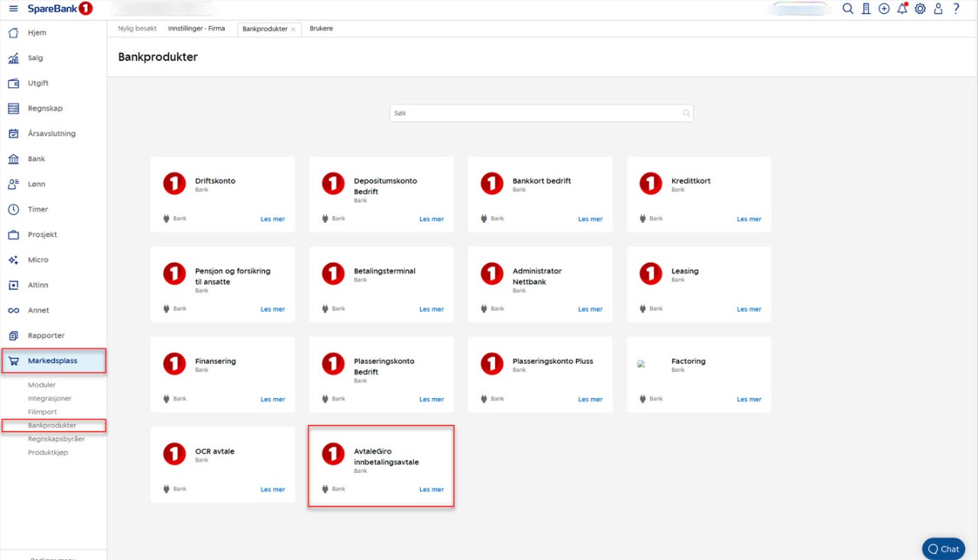Click Les mer on AvtaleGiro innbetalingsavtale
This screenshot has width=978, height=560.
tap(432, 490)
